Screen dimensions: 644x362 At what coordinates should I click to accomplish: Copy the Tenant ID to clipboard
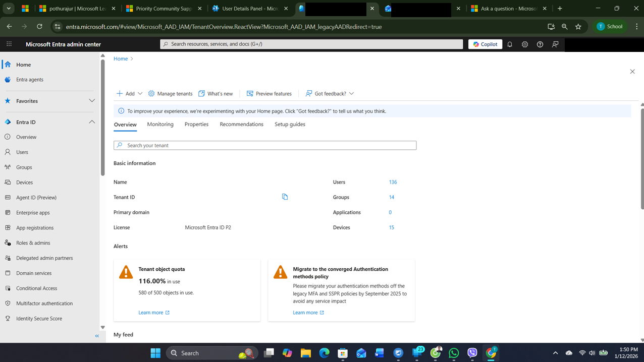(285, 197)
